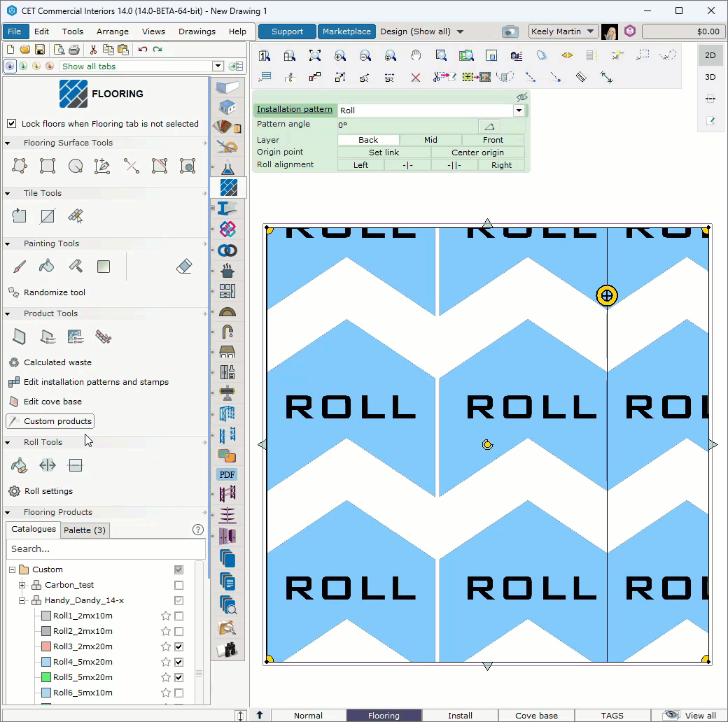Uncheck the Roll3_2mx20m checkbox

tap(178, 646)
